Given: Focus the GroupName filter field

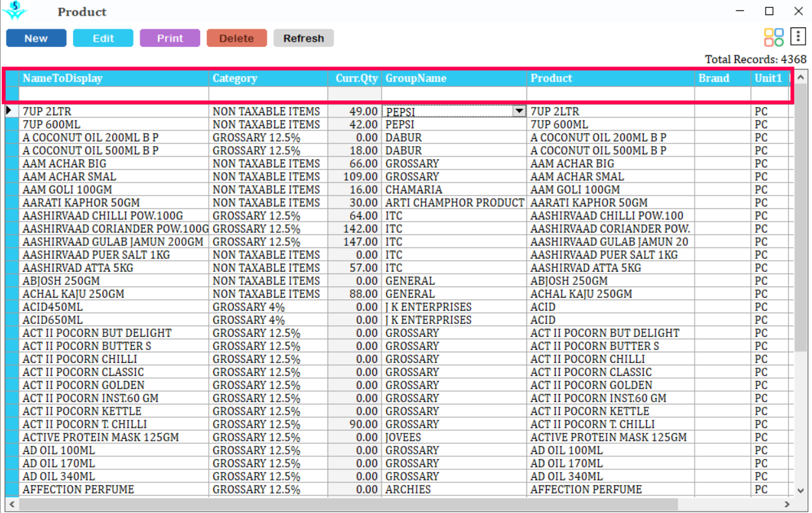Looking at the screenshot, I should click(x=454, y=94).
